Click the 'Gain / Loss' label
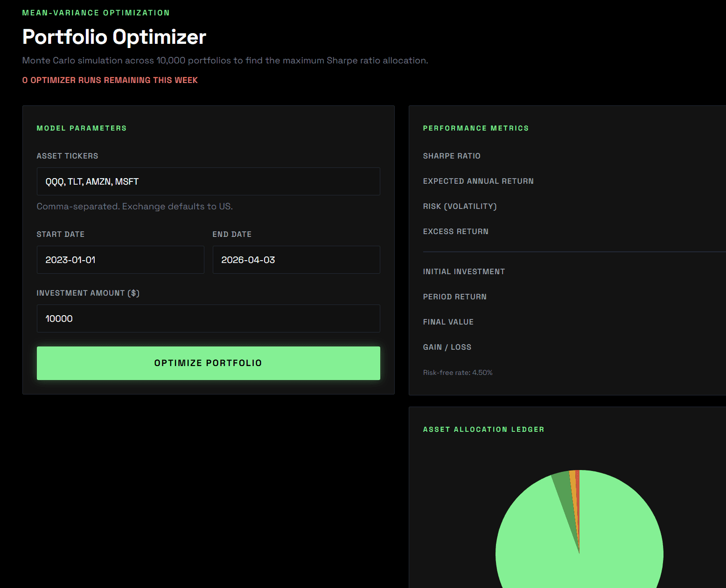 pos(447,347)
